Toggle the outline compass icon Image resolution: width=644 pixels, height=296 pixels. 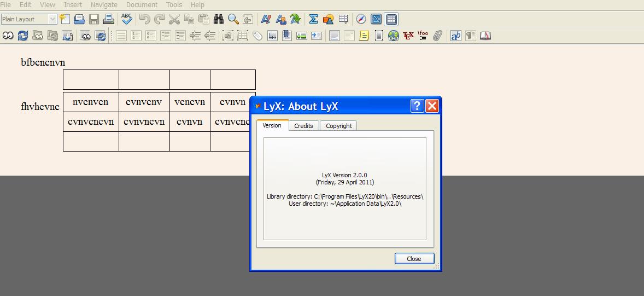pyautogui.click(x=361, y=19)
